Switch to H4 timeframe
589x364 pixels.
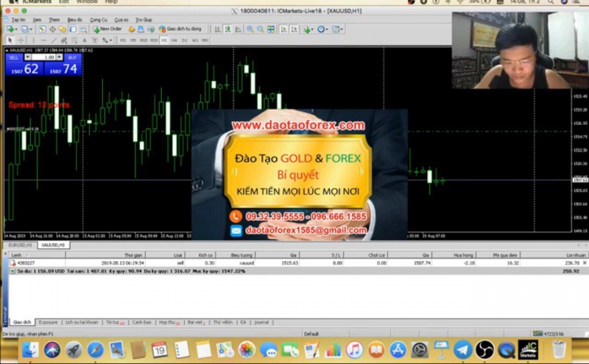(174, 40)
